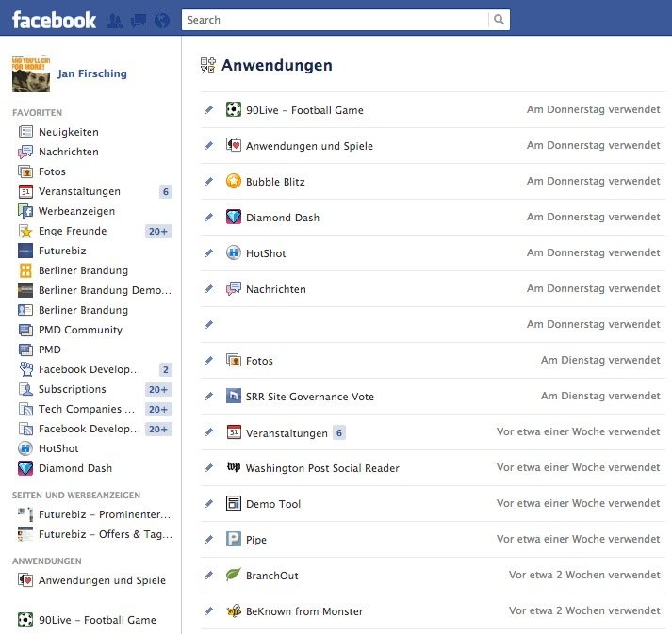Edit HotShot pencil icon in list

208,253
